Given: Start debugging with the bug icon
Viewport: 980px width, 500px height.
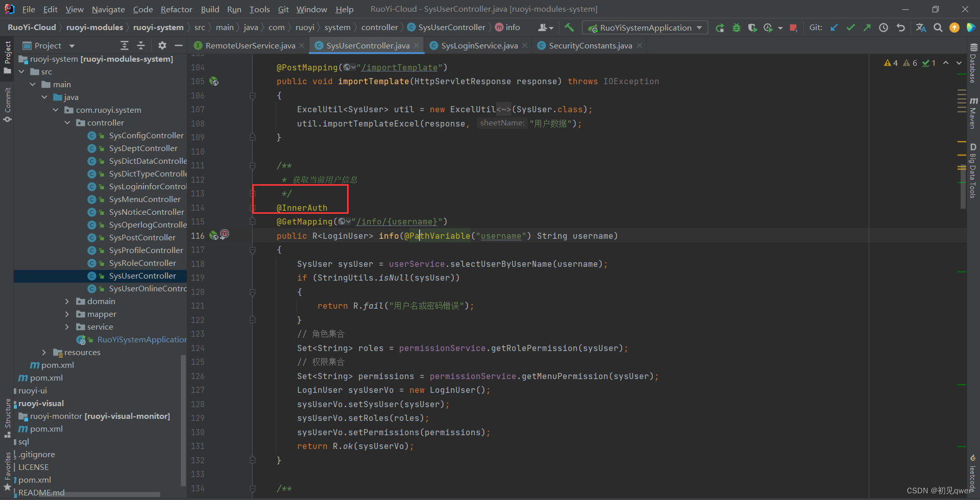Looking at the screenshot, I should pyautogui.click(x=736, y=28).
